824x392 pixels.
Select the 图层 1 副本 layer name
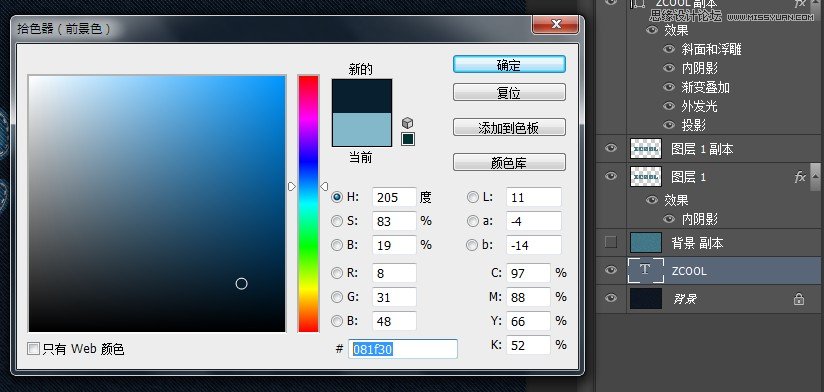(702, 149)
